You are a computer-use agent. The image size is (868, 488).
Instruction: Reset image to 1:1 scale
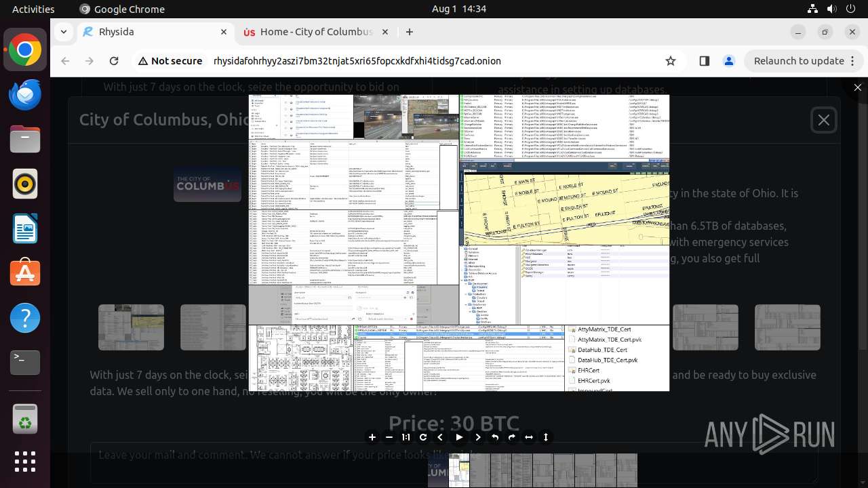tap(406, 437)
